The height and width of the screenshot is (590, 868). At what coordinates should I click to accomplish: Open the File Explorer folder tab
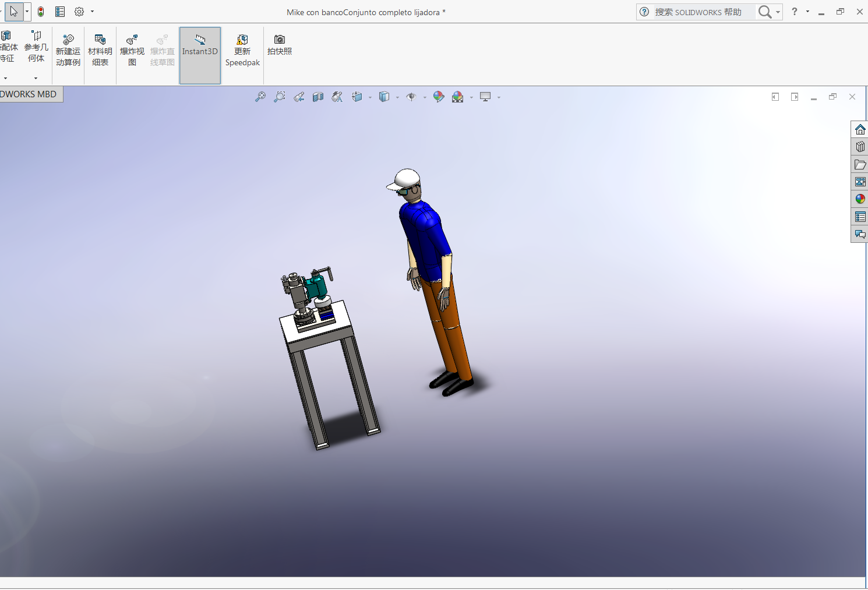pos(860,165)
